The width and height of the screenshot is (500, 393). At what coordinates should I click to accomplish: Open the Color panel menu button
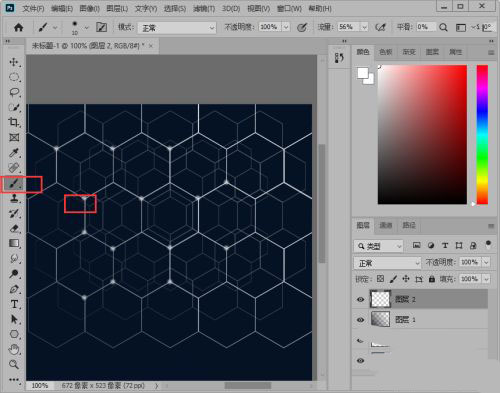tap(491, 53)
